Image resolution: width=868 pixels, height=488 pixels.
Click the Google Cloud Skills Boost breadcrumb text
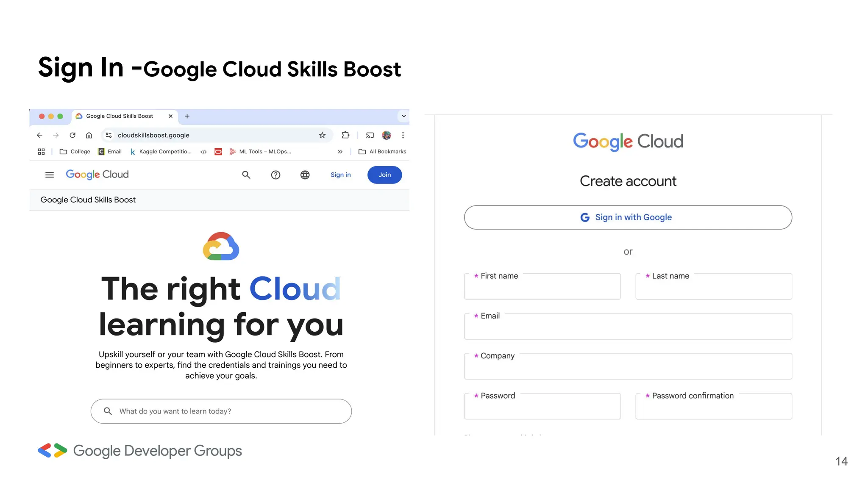click(x=88, y=200)
